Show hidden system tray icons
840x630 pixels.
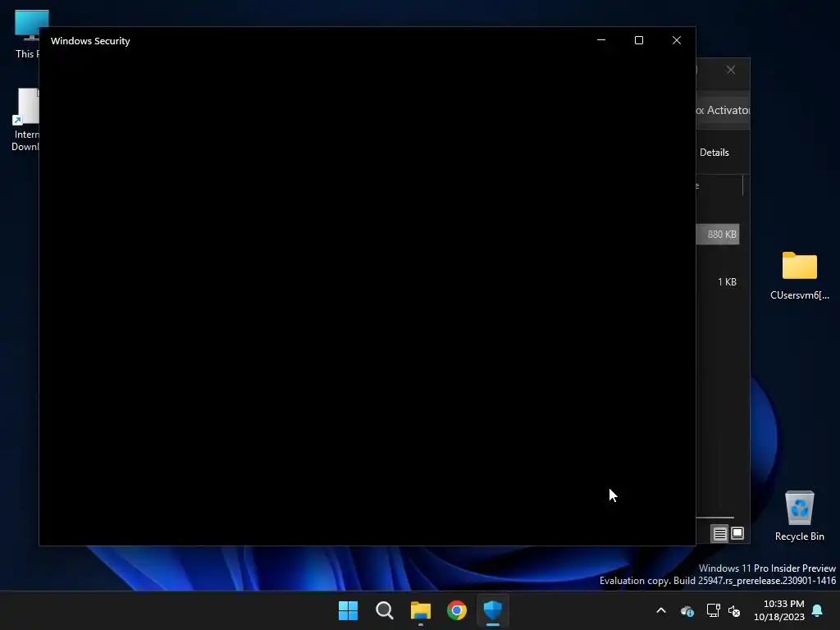pos(661,610)
